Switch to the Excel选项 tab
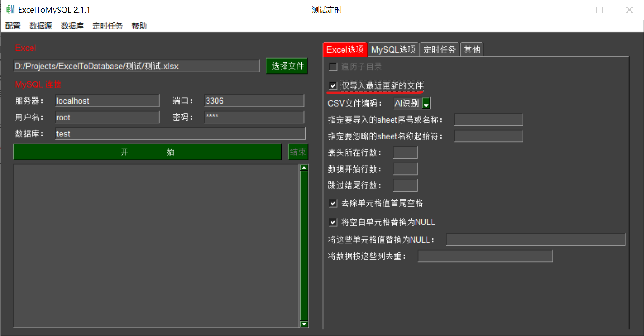 point(345,50)
